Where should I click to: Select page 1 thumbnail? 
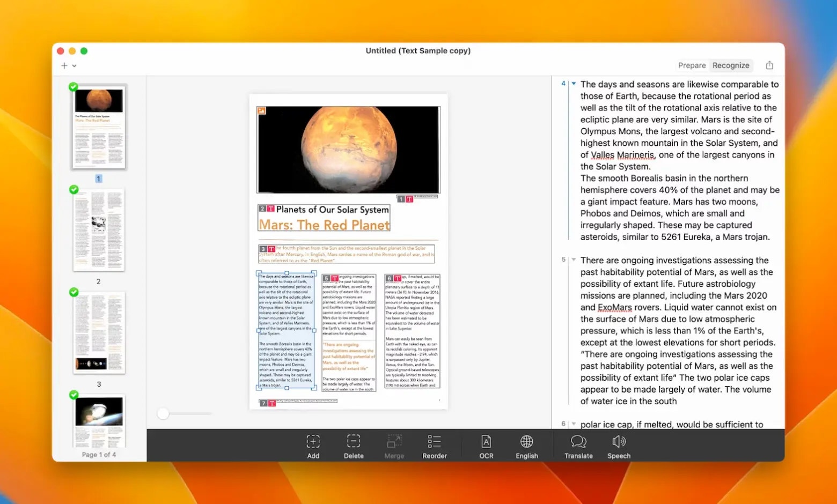[x=99, y=127]
